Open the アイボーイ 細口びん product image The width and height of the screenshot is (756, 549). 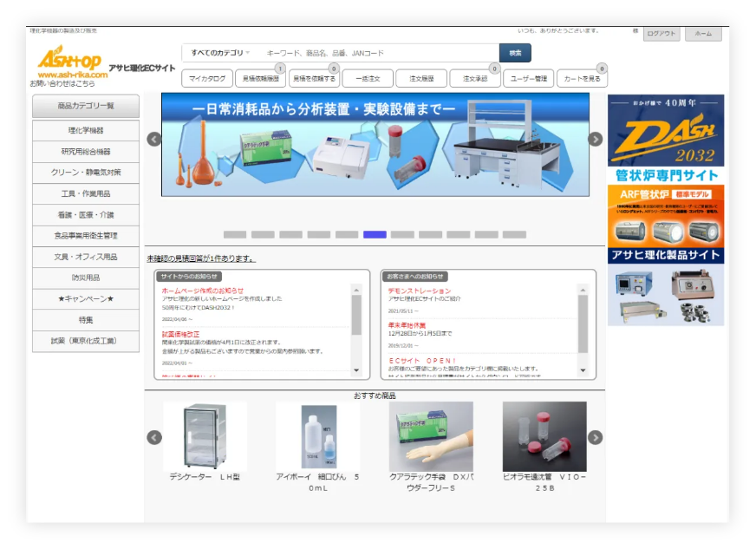tap(318, 436)
